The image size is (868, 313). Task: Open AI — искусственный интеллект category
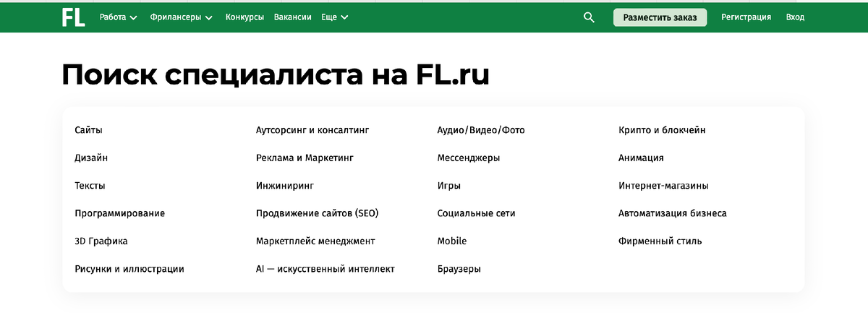[x=325, y=269]
